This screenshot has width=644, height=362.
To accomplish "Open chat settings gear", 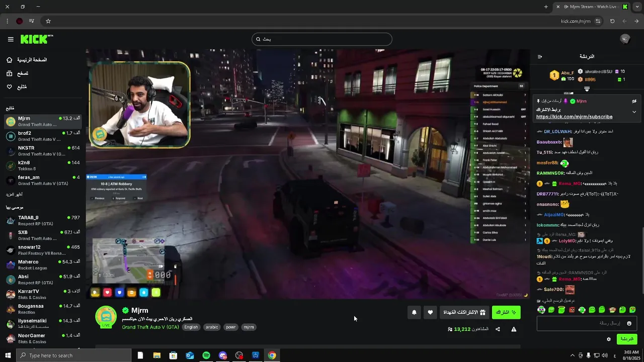I will click(x=609, y=339).
